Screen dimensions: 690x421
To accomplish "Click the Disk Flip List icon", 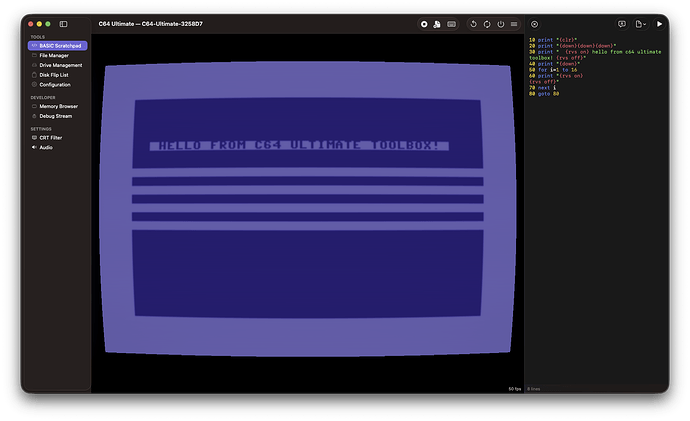I will point(34,75).
